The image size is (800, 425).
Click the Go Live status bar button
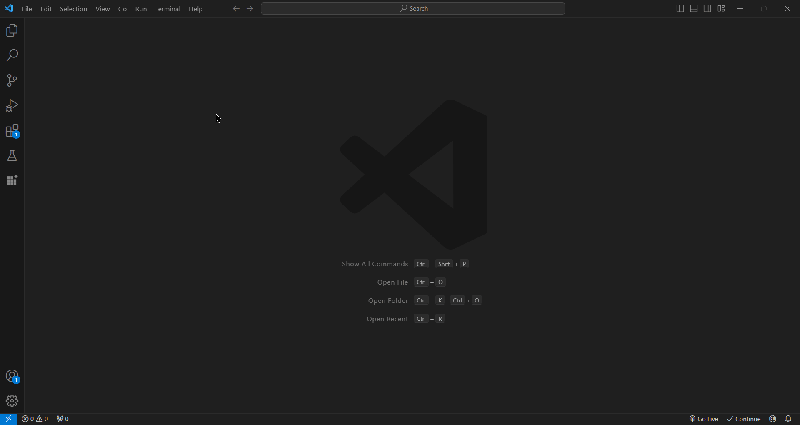click(x=704, y=419)
